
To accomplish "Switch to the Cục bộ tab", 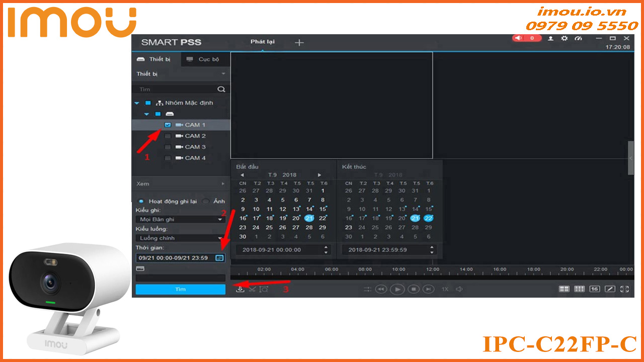I will pyautogui.click(x=203, y=59).
